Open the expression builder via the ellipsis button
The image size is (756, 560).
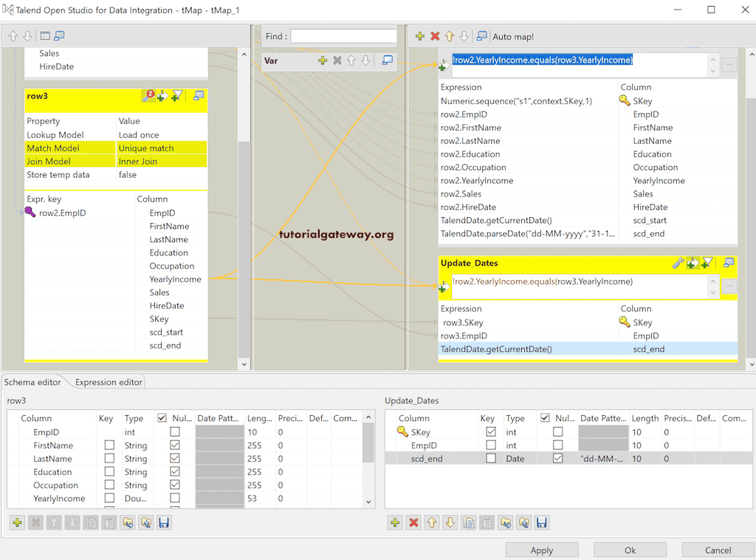tap(728, 65)
